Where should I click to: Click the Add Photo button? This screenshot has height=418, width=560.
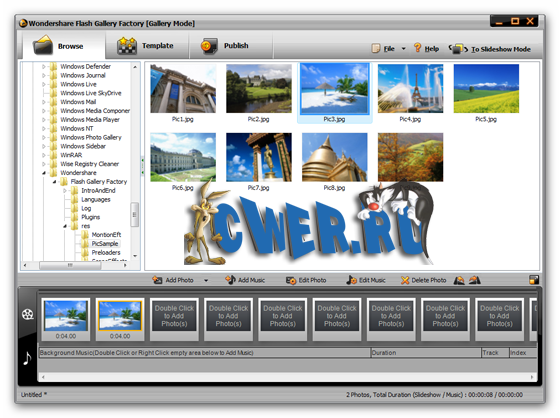point(173,280)
